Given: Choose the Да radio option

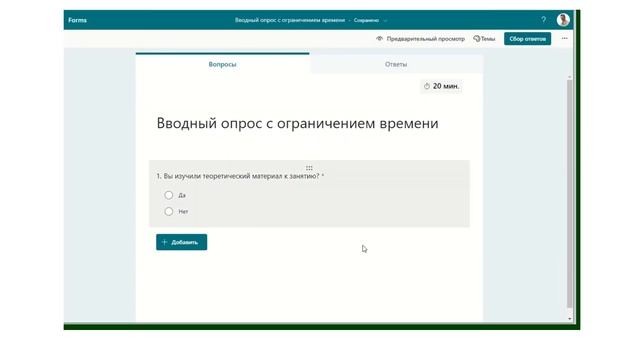Looking at the screenshot, I should (169, 195).
